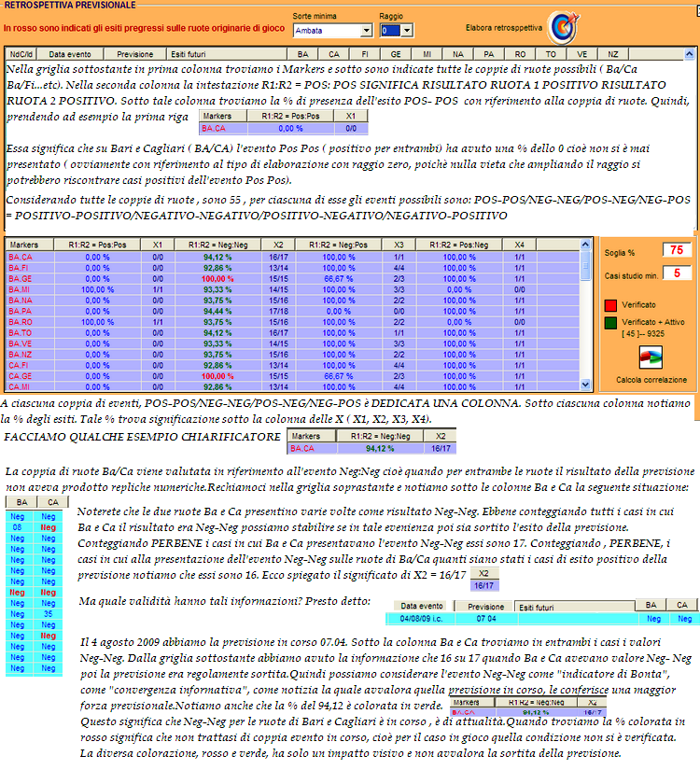Click the NdC/Id column header
The width and height of the screenshot is (700, 784).
tap(21, 54)
